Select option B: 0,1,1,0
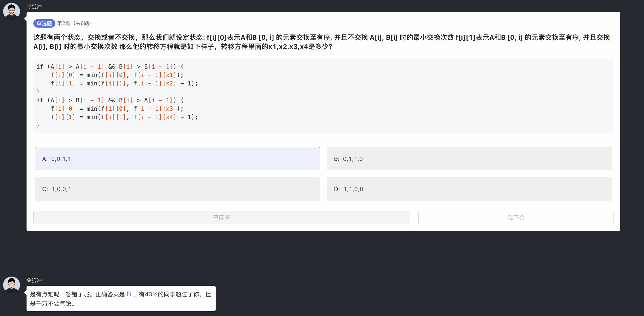 click(x=469, y=159)
